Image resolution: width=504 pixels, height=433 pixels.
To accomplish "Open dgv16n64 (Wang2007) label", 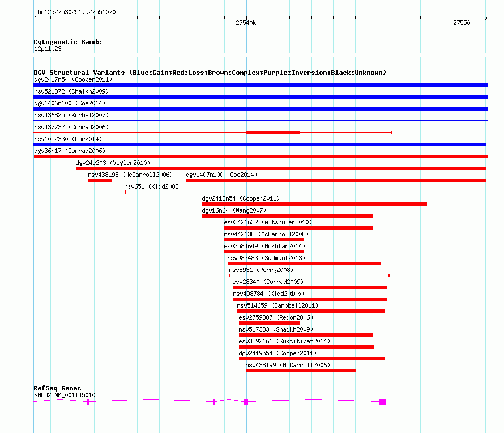I will pos(234,210).
